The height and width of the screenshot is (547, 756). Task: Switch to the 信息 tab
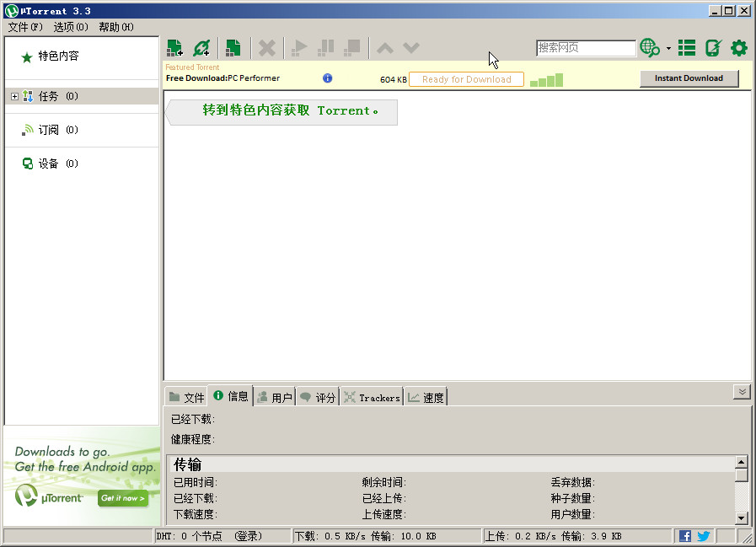tap(230, 396)
